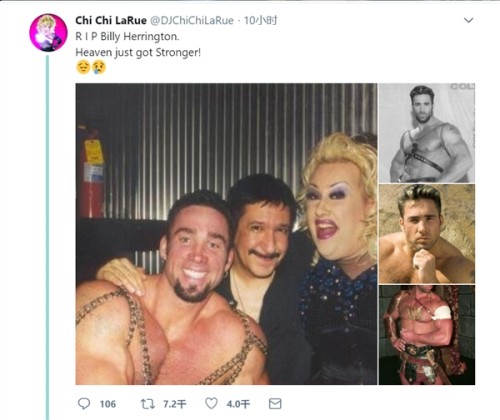Retweet this post using the arrows icon
Image resolution: width=500 pixels, height=420 pixels.
pos(147,404)
